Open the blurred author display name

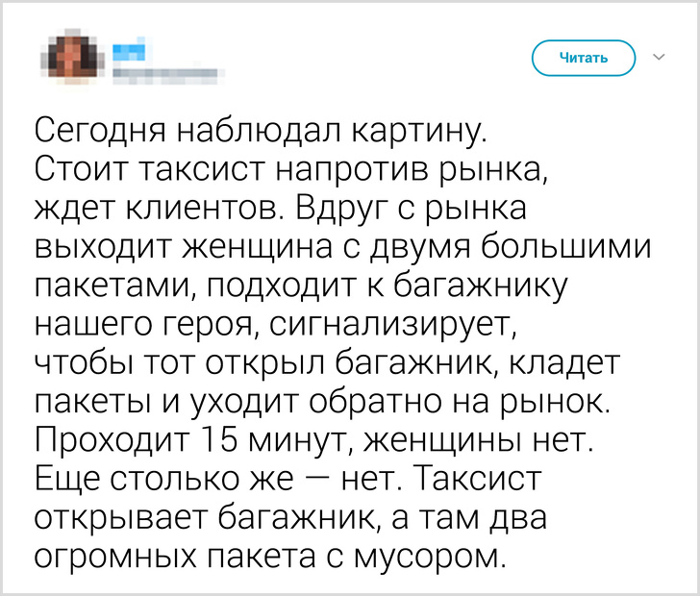tap(130, 46)
